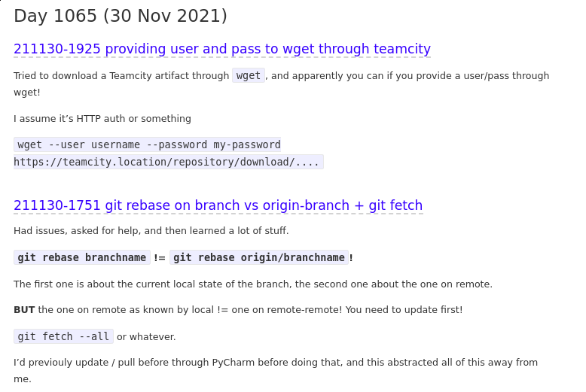Click the bold != between rebase commands
The width and height of the screenshot is (586, 392).
click(160, 257)
